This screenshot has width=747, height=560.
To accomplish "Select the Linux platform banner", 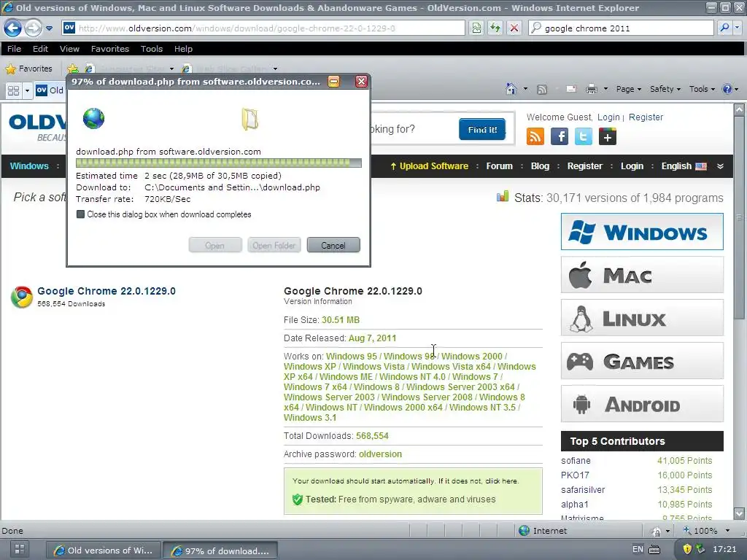I will [642, 318].
